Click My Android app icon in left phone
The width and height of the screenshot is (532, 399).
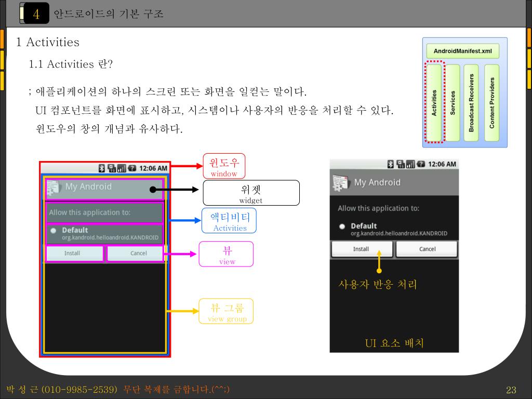54,188
